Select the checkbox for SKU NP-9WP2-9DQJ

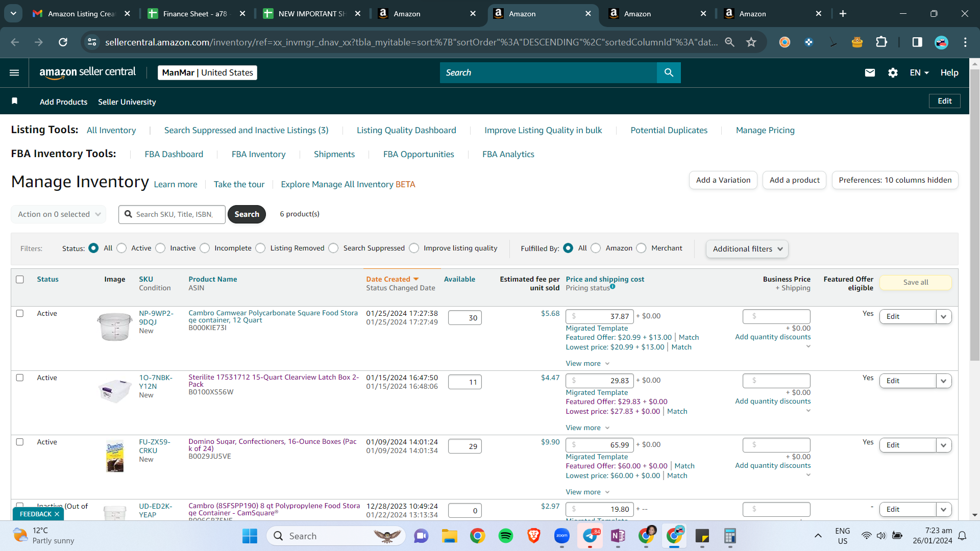[x=20, y=313]
